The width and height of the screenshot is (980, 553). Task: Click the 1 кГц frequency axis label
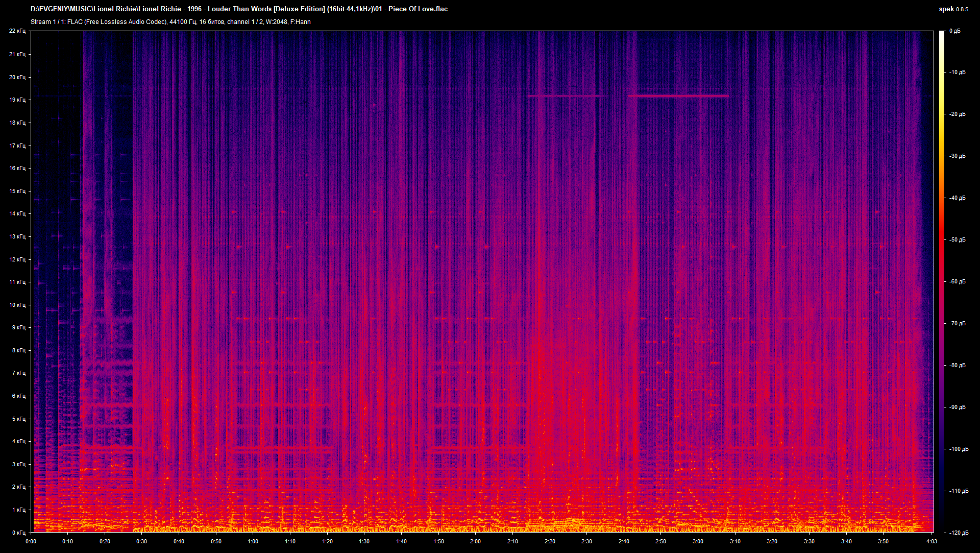pos(19,510)
